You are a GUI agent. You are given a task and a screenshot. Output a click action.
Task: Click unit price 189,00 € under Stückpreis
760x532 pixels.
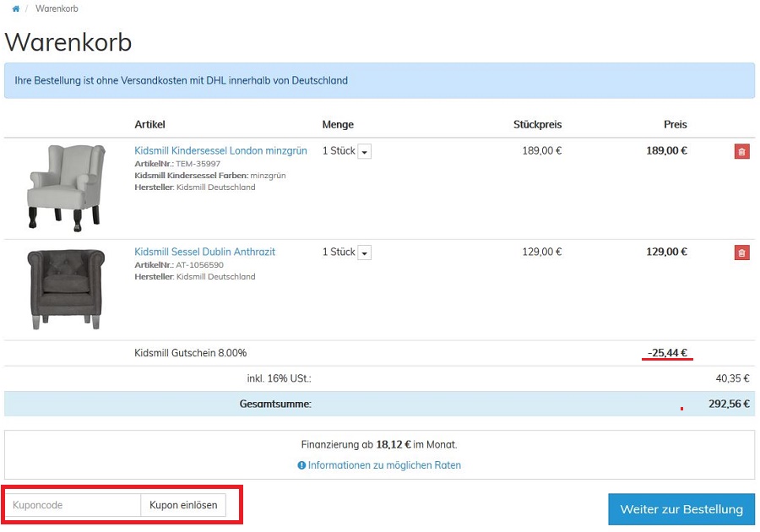tap(542, 150)
